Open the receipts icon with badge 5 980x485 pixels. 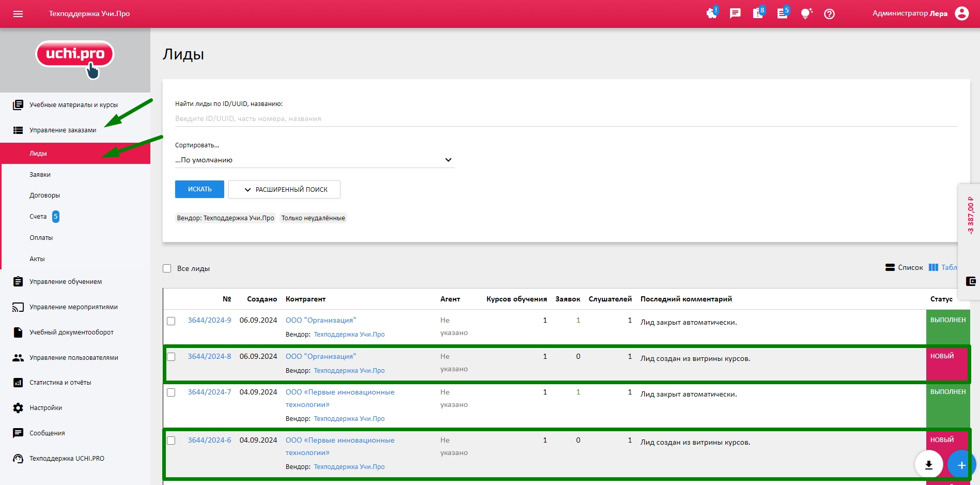pyautogui.click(x=783, y=13)
